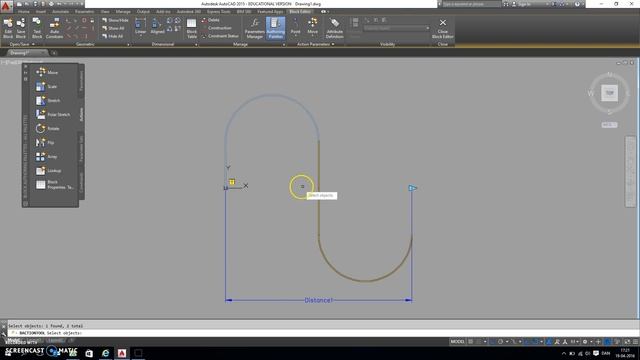Click the Construction geometry button
640x360 pixels.
pyautogui.click(x=217, y=28)
